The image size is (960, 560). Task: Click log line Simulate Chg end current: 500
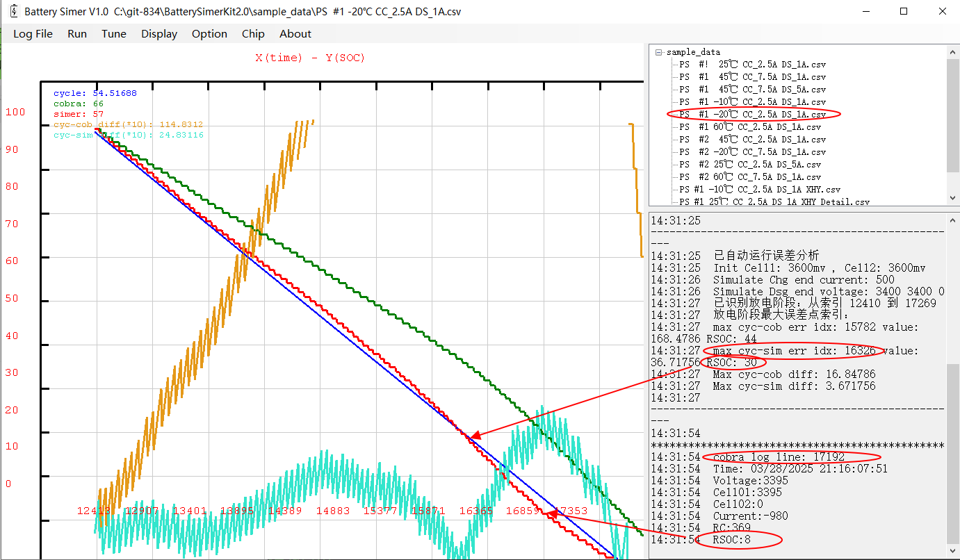[x=773, y=280]
